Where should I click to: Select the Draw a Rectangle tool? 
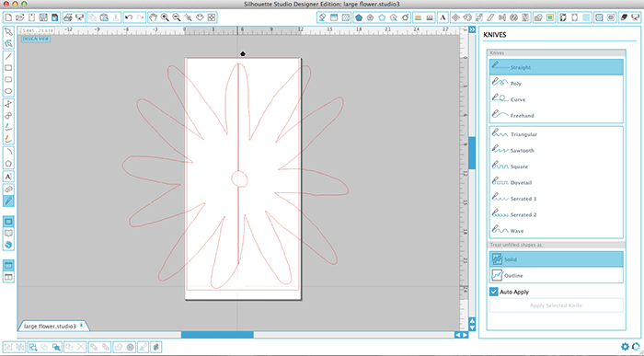pyautogui.click(x=8, y=68)
